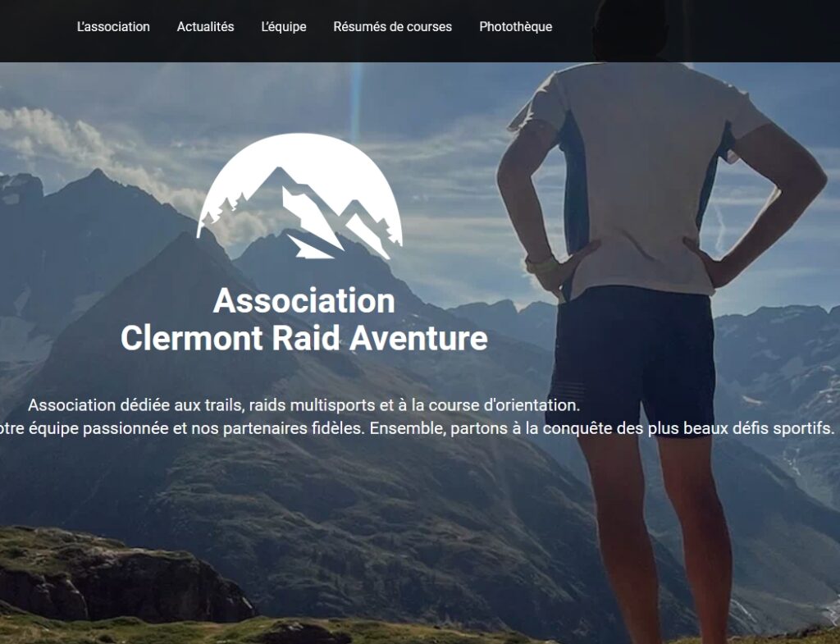
Task: Click the white mountain logo icon
Action: [299, 196]
